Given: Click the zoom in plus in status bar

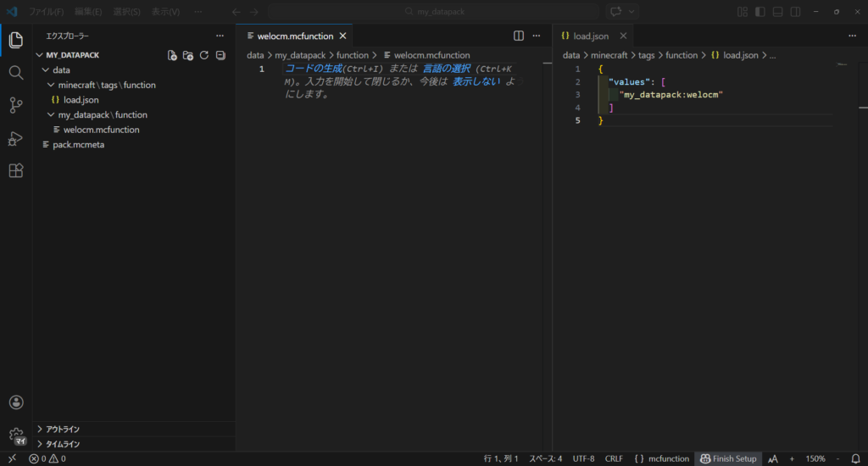Looking at the screenshot, I should pos(793,459).
